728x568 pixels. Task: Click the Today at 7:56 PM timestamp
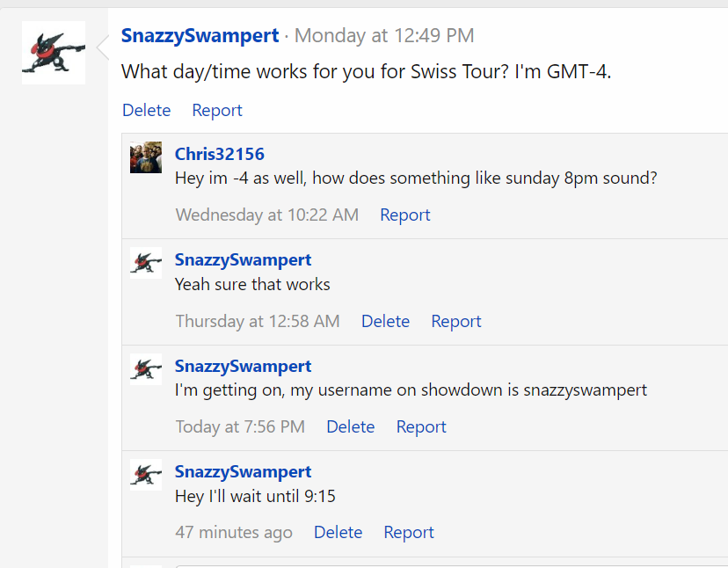[240, 426]
